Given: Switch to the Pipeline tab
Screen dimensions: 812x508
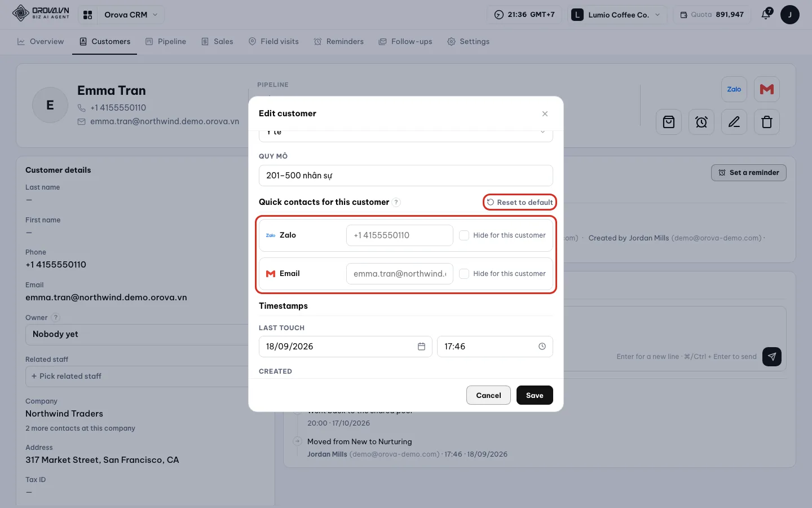Looking at the screenshot, I should 166,42.
